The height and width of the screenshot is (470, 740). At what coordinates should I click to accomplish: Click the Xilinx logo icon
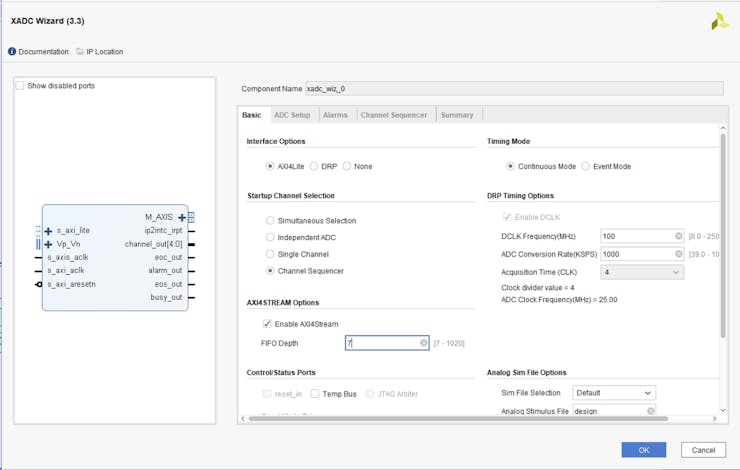click(x=720, y=21)
